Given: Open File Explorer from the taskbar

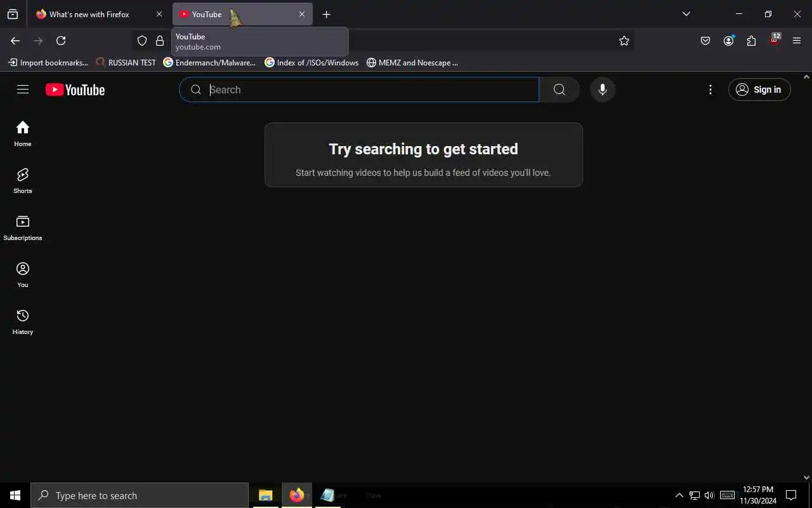Looking at the screenshot, I should point(265,495).
